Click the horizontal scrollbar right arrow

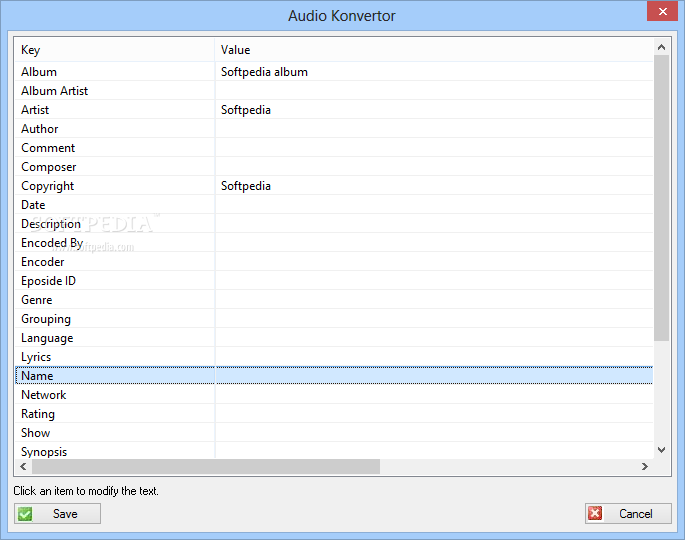(x=645, y=467)
